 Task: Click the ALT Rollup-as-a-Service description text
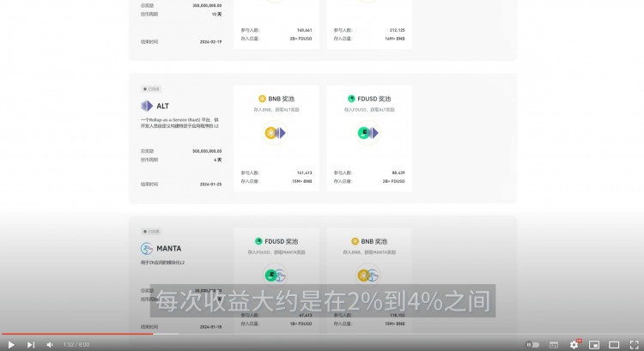pos(180,123)
